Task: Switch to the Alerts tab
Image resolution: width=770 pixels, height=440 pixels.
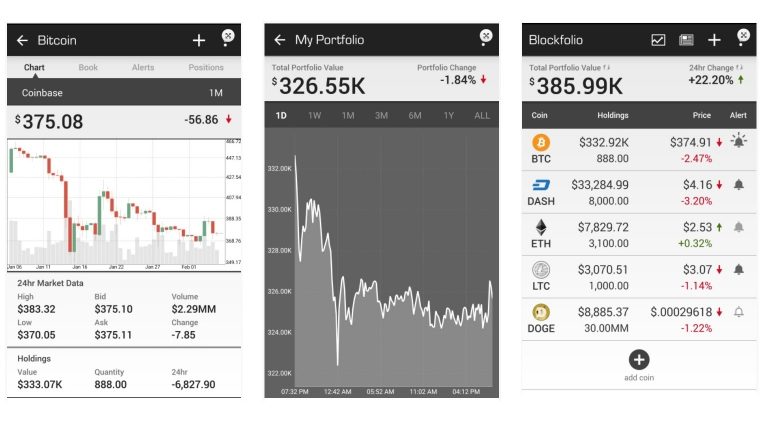Action: coord(143,68)
